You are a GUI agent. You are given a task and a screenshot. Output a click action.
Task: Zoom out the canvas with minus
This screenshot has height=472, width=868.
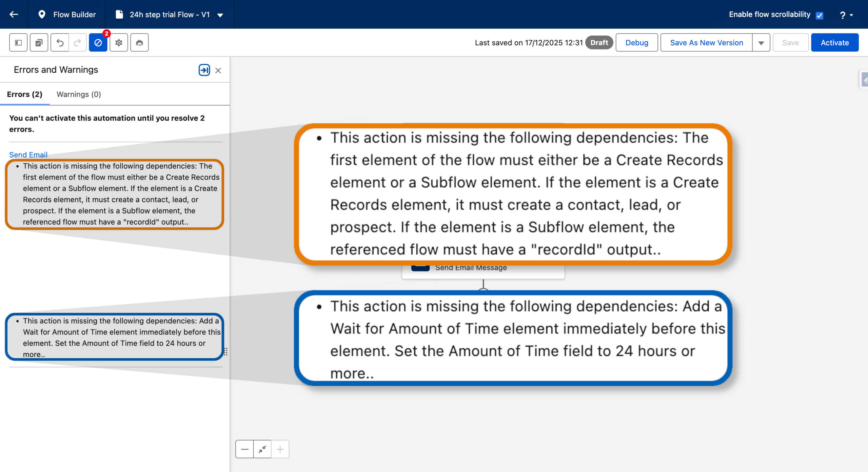[x=244, y=449]
